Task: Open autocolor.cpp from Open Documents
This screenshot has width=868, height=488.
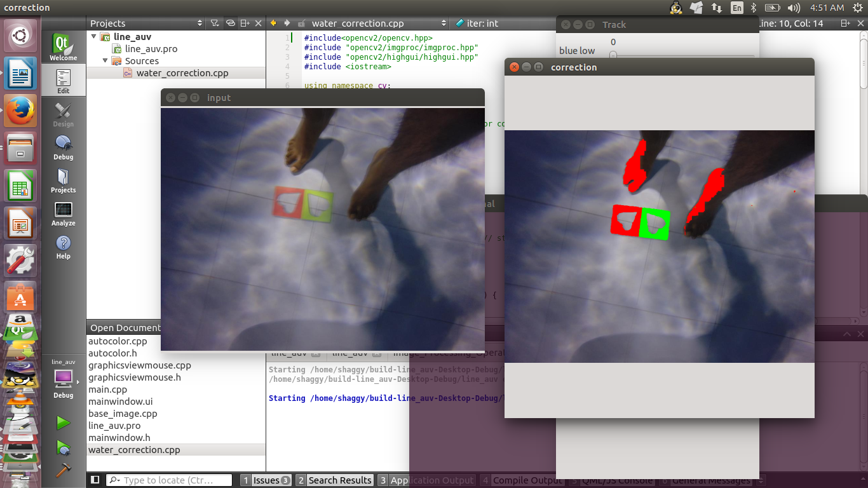Action: [118, 341]
